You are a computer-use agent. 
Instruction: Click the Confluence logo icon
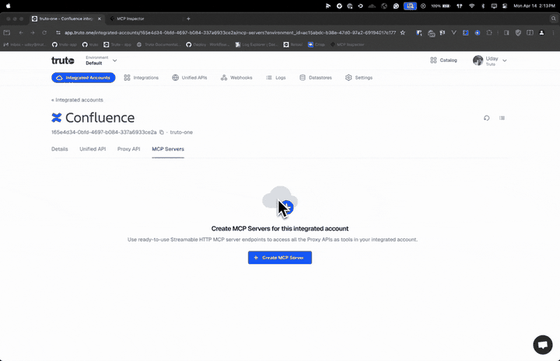(x=56, y=117)
